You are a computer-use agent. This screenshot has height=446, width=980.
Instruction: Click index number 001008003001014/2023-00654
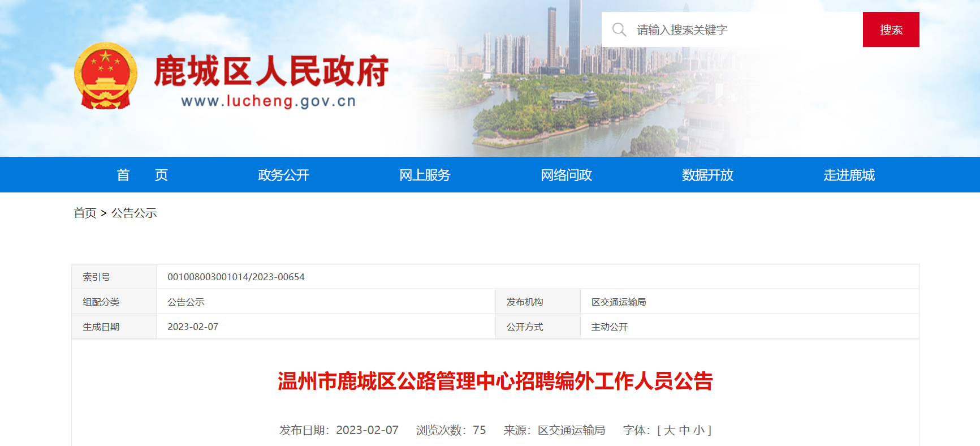pos(236,277)
